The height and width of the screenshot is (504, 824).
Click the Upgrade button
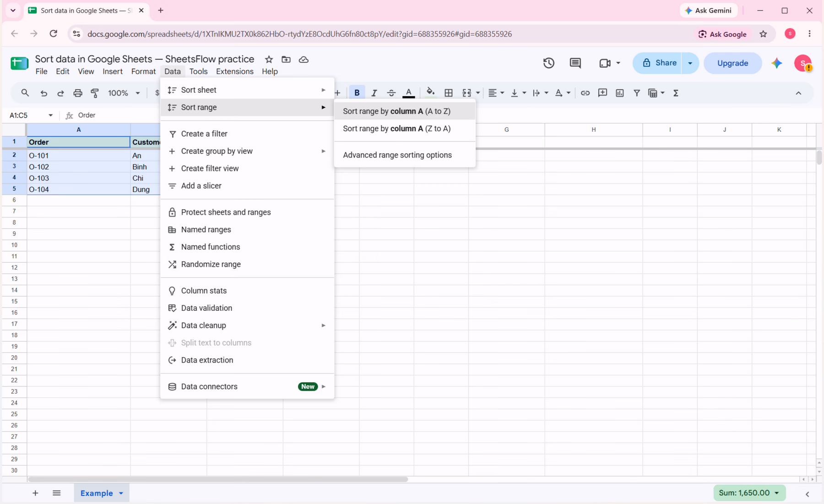pyautogui.click(x=732, y=63)
